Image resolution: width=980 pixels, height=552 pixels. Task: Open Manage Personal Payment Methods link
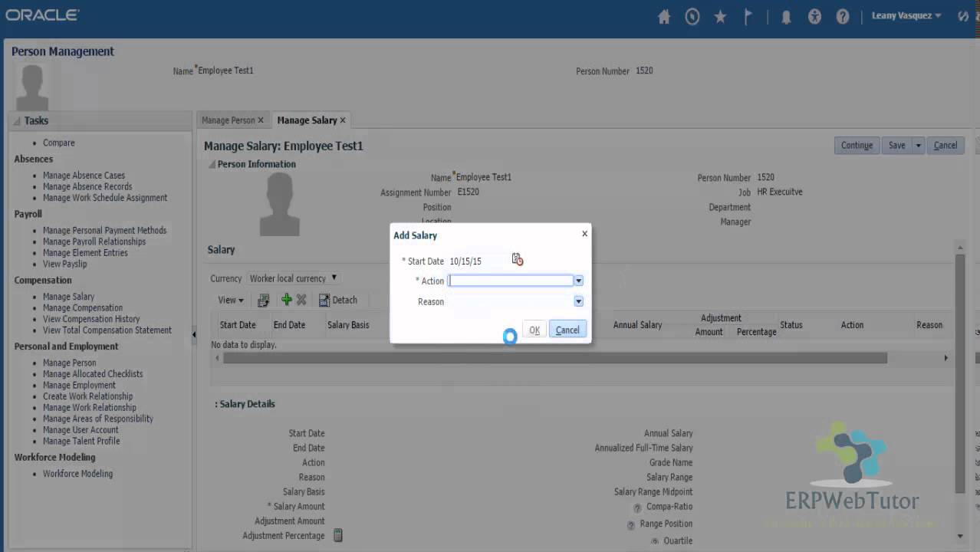104,231
